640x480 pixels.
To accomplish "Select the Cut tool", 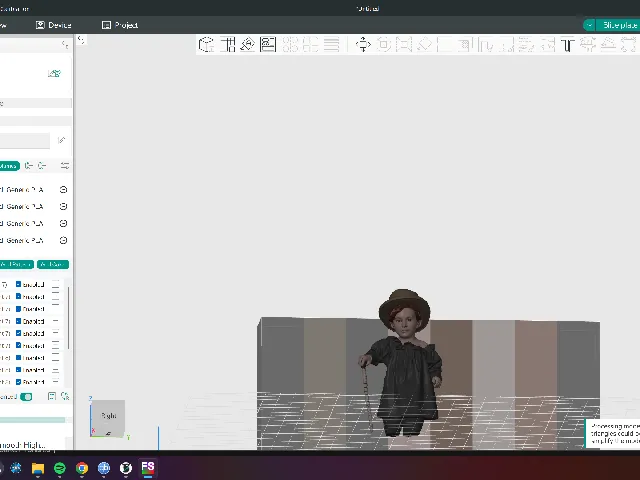I will tap(445, 44).
